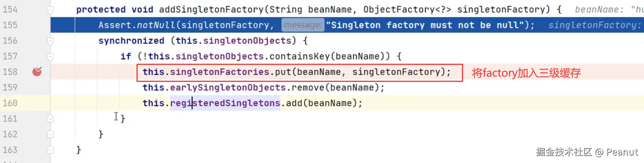Screen dimensions: 644x163
Task: Click the 'message:' parameter hint
Action: (303, 25)
